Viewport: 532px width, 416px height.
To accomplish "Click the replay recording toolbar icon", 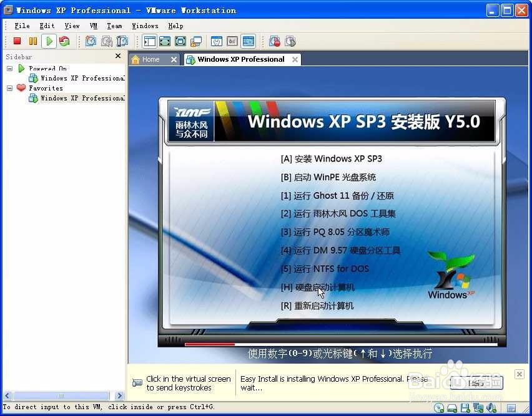I will pos(290,41).
